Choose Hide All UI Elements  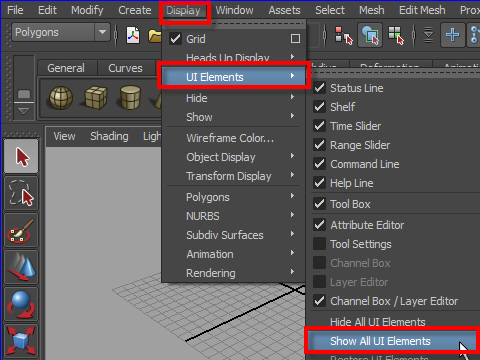coord(378,322)
